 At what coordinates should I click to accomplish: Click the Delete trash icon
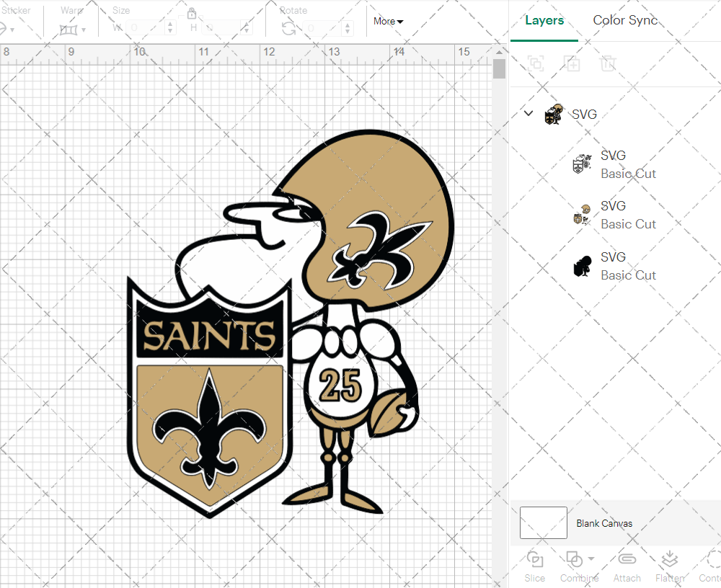tap(609, 63)
